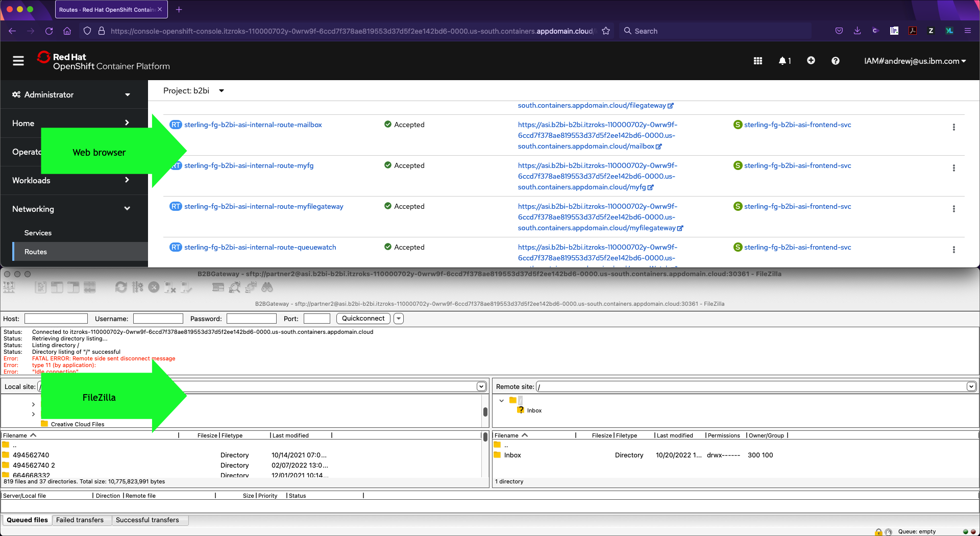Open sterling-fg-b2bi-asi-internal-route-mailbox link
This screenshot has height=536, width=980.
[253, 125]
